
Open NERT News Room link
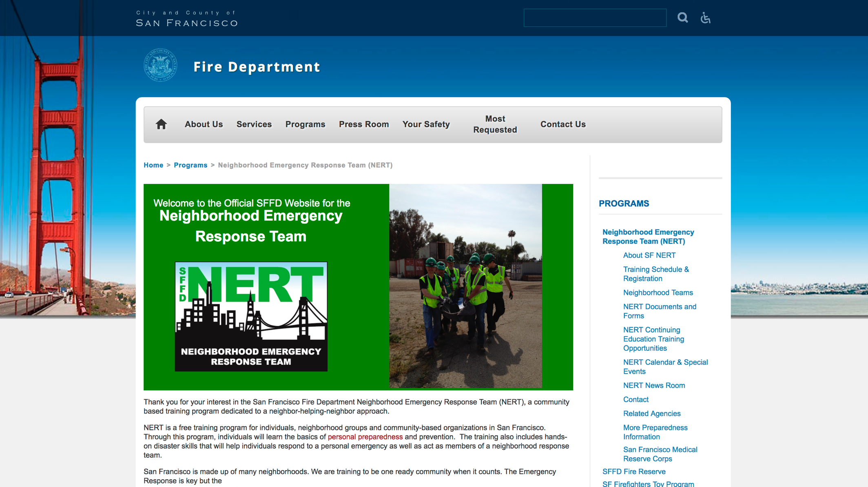(654, 385)
